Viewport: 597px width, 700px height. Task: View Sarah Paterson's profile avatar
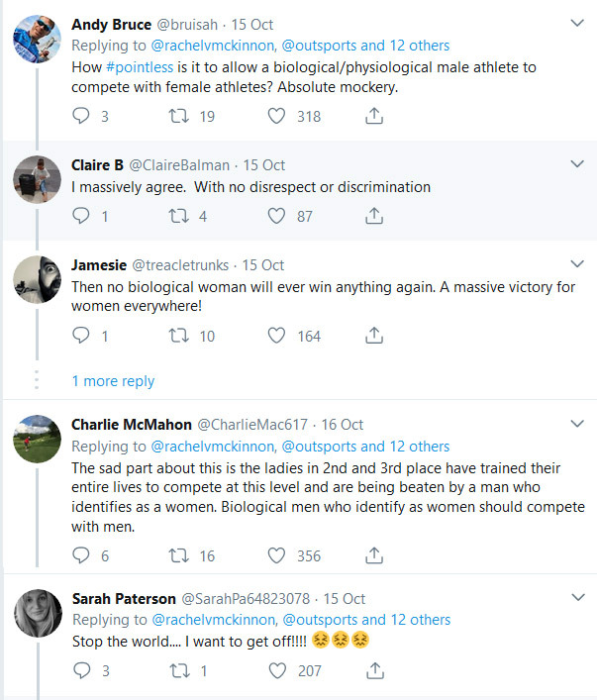(38, 614)
